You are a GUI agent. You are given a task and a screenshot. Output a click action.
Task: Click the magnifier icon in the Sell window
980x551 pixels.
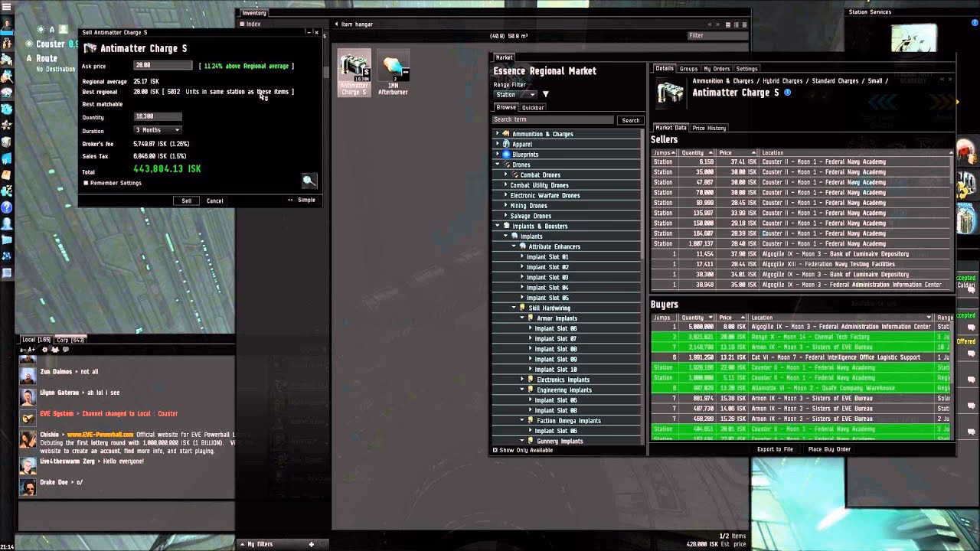tap(309, 181)
